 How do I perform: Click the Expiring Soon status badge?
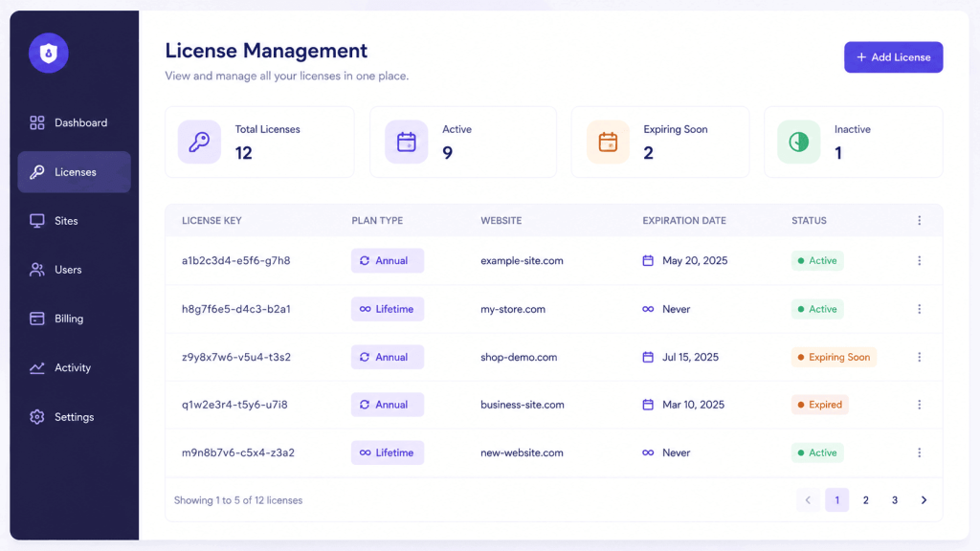(834, 358)
